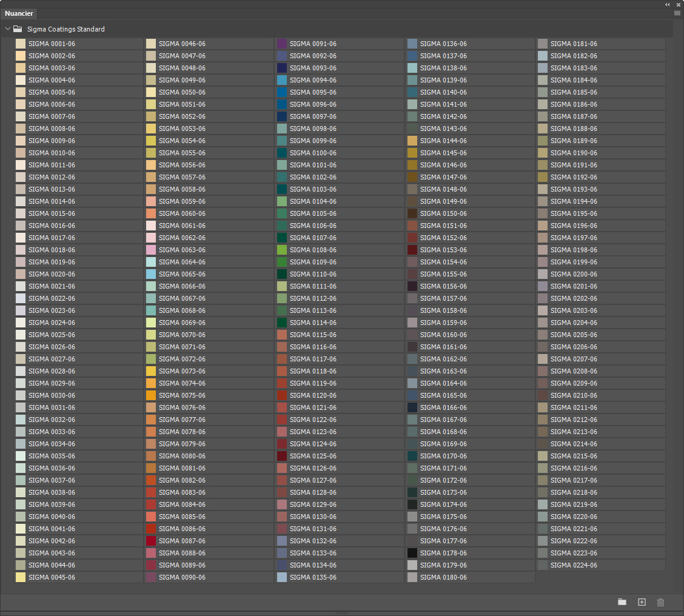
Task: Click the SIGMA 0201-06 label
Action: (574, 286)
